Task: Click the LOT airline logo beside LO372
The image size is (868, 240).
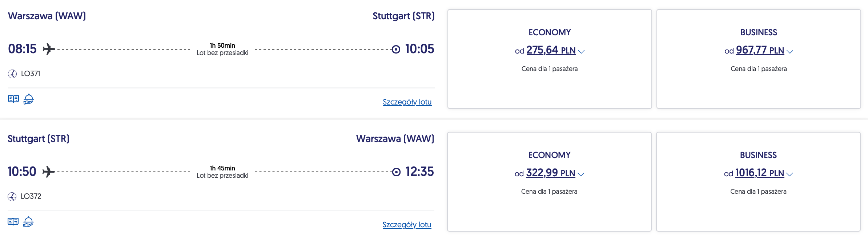Action: [12, 197]
